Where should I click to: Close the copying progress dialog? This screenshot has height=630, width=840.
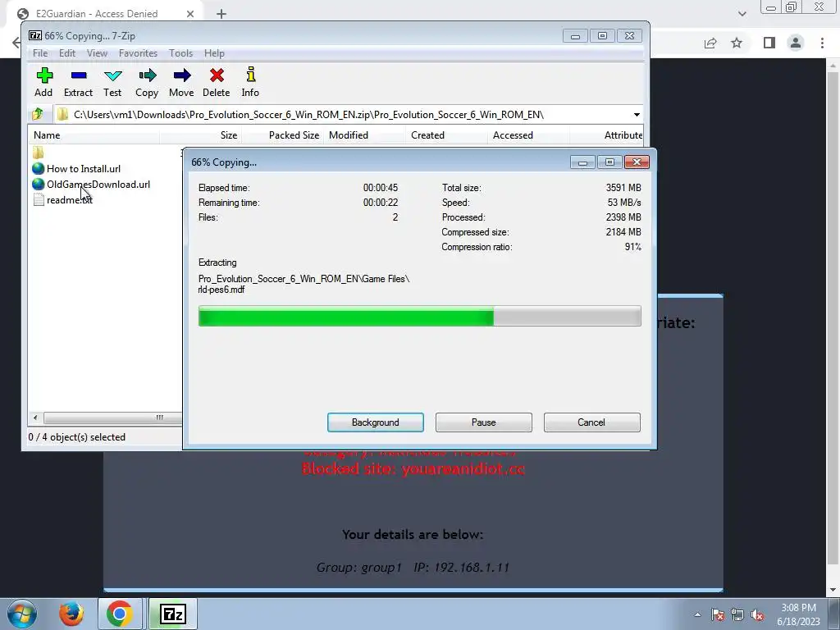[x=637, y=162]
